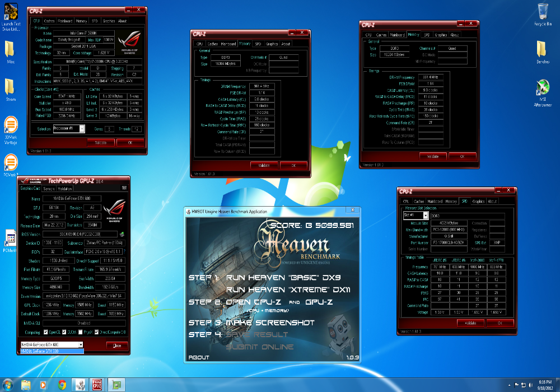This screenshot has width=560, height=392.
Task: Collapse the GPU-Z graphics card selector dropdown
Action: coord(81,344)
